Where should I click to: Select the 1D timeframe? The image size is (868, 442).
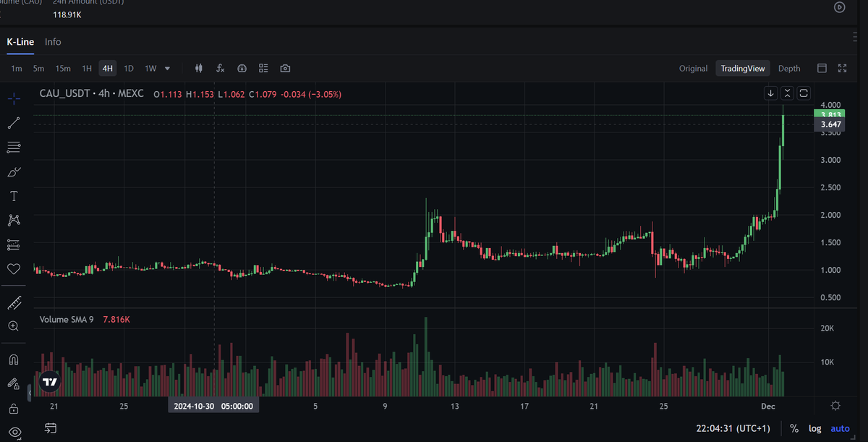pyautogui.click(x=129, y=68)
